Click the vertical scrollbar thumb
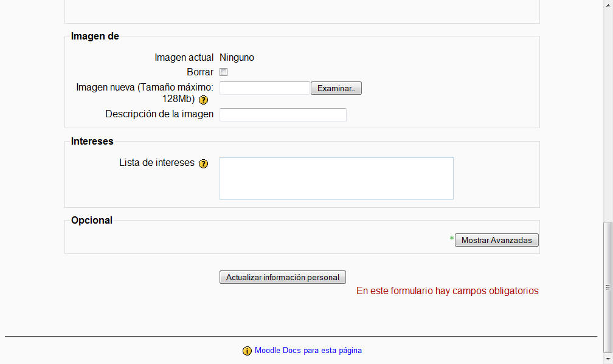 coord(608,286)
